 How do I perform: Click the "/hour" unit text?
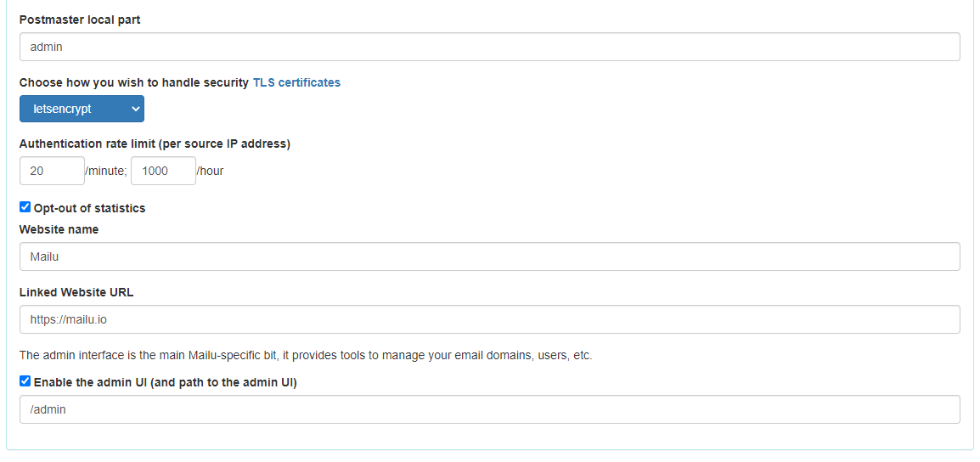coord(210,171)
